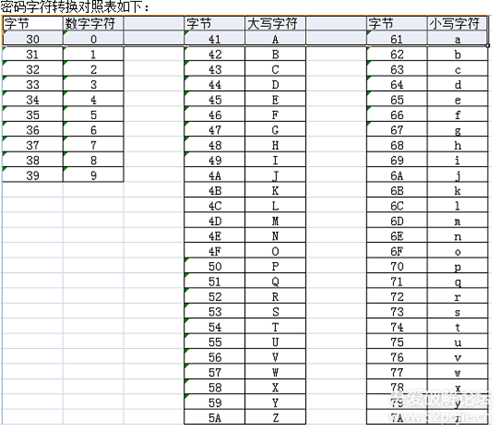Select the byte cell 41

(215, 39)
